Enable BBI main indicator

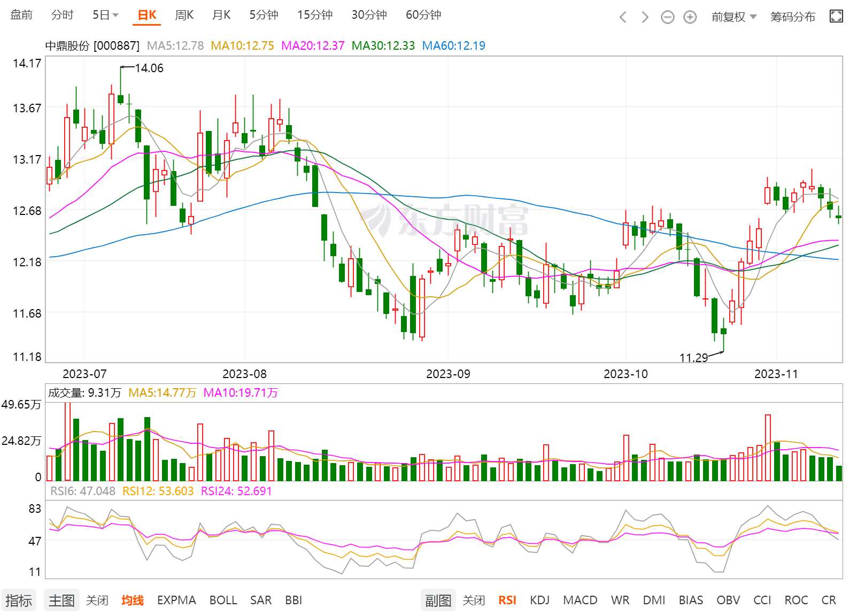[x=294, y=600]
